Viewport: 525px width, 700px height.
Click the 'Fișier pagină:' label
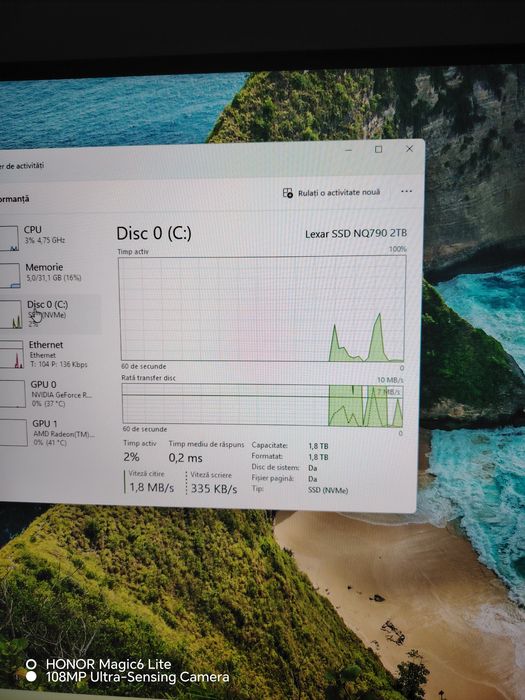(272, 478)
